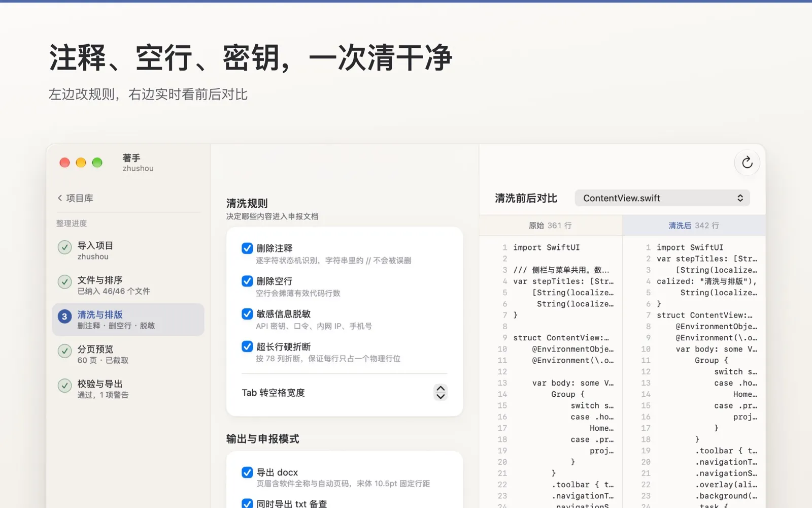
Task: Click the cleaned line '.overlay(ali…'
Action: [726, 485]
